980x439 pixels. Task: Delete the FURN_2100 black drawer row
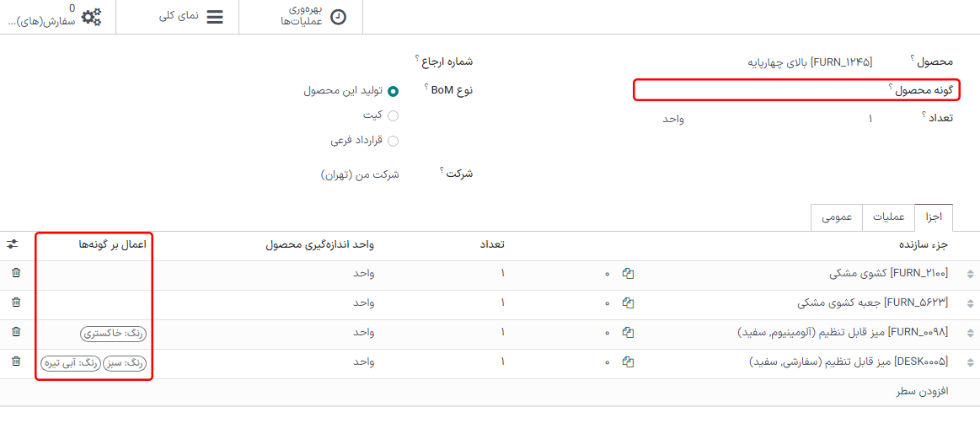(16, 273)
